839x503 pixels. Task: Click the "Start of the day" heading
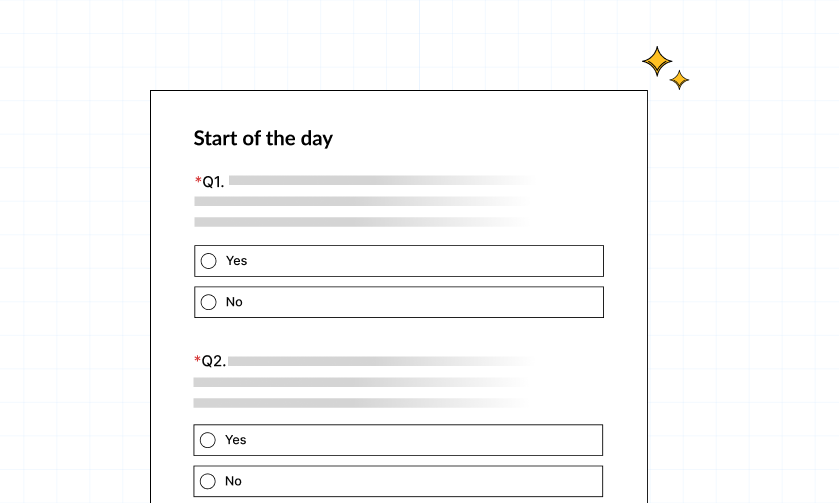click(x=263, y=138)
